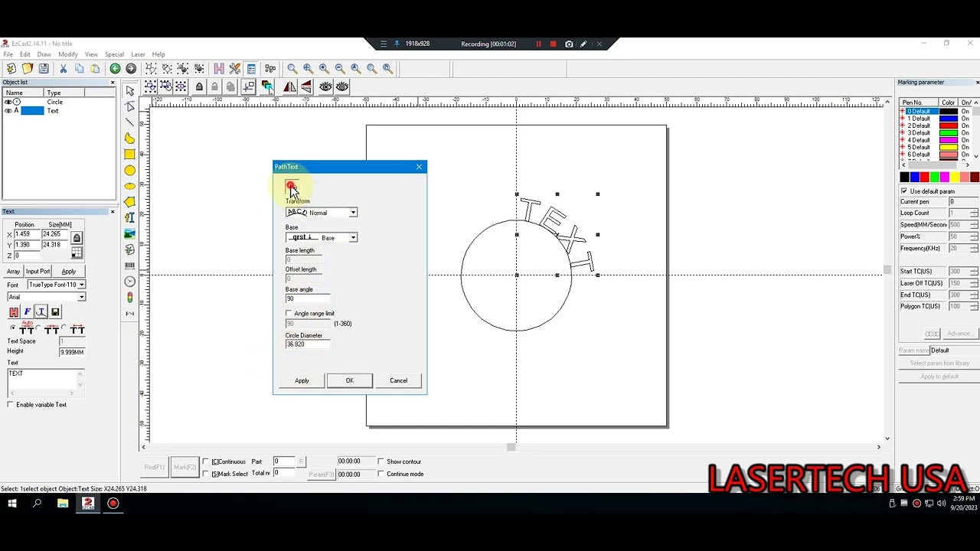The height and width of the screenshot is (551, 980).
Task: Click Apply in the Text panel
Action: coord(69,272)
